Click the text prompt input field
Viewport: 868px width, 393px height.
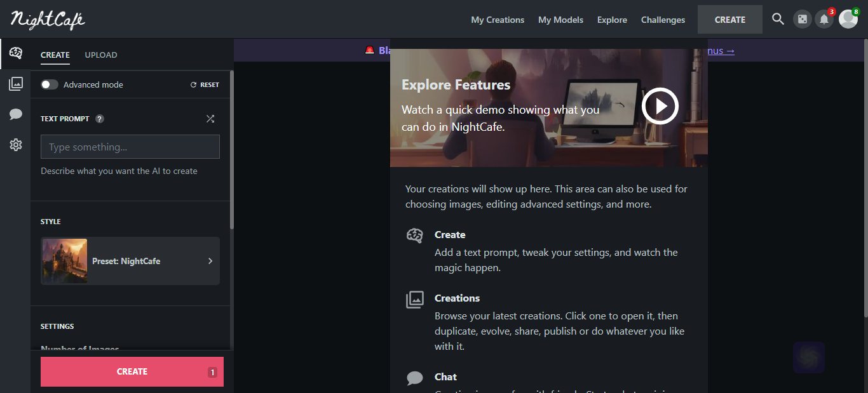click(130, 147)
